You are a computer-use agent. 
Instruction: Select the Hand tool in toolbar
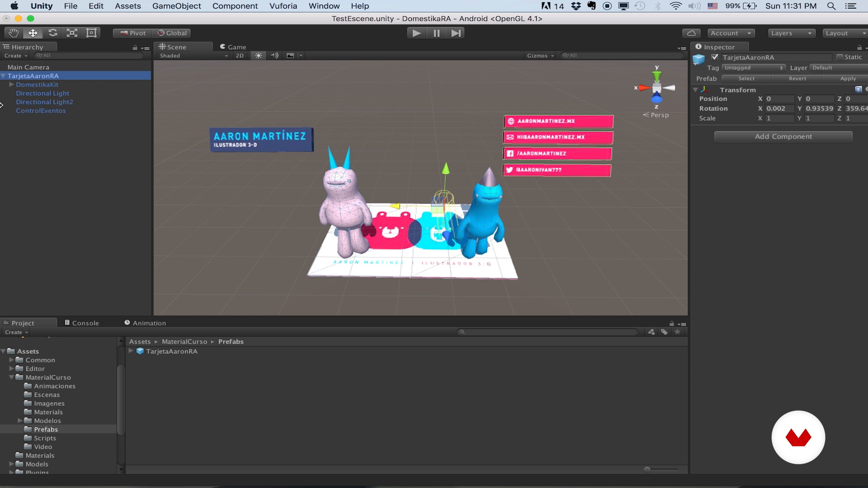pyautogui.click(x=14, y=33)
